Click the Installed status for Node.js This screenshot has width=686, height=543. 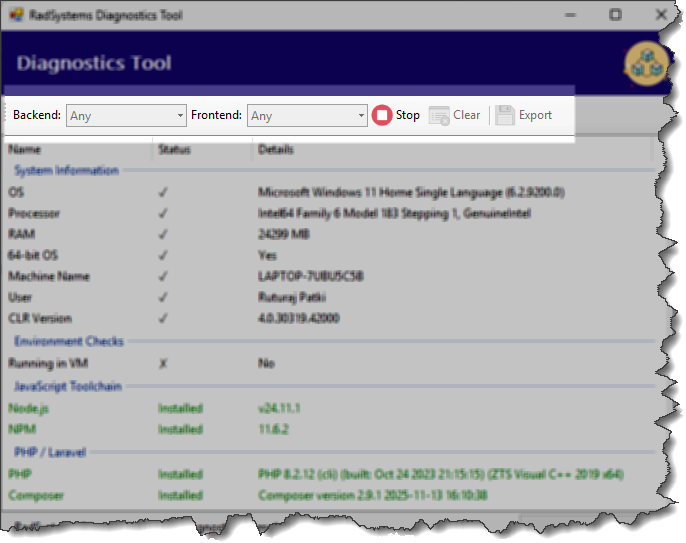180,409
